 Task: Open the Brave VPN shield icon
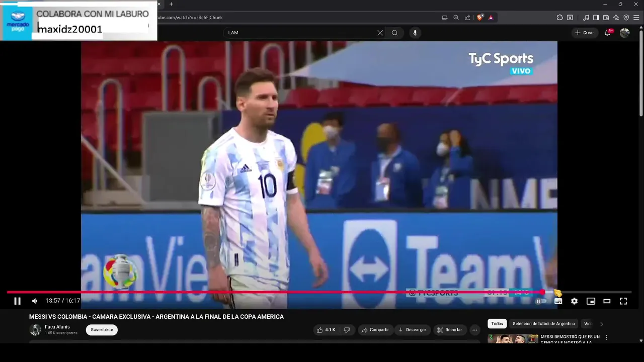[x=626, y=18]
